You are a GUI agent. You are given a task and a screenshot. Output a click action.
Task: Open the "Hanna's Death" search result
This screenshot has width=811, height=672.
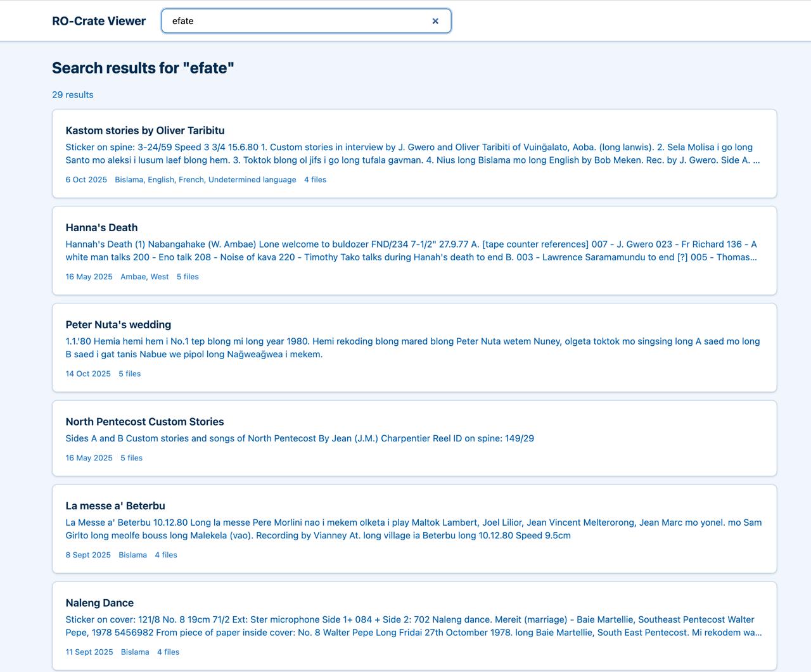point(101,227)
